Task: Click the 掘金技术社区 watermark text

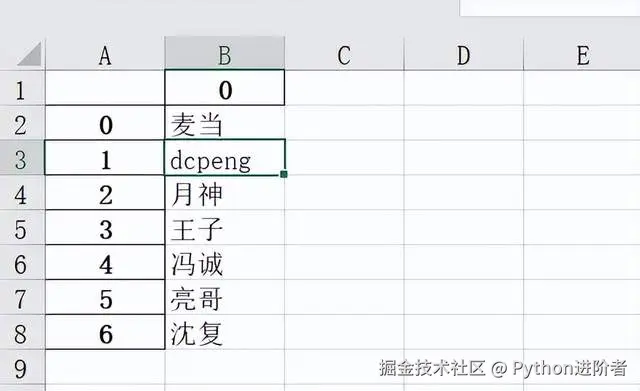Action: [x=432, y=368]
